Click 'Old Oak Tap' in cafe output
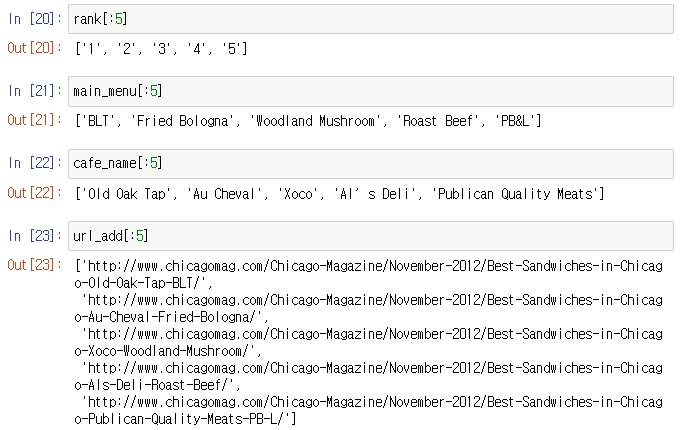This screenshot has height=430, width=681. (x=126, y=194)
